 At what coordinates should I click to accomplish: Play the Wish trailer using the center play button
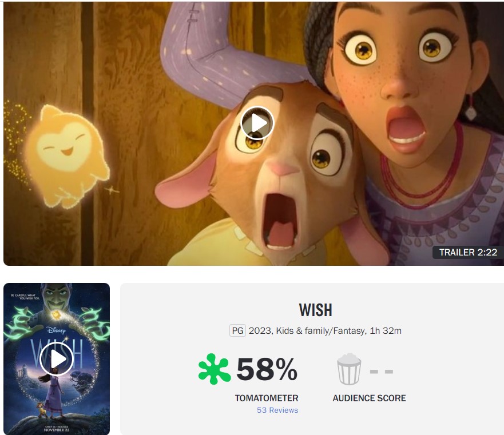pyautogui.click(x=257, y=123)
